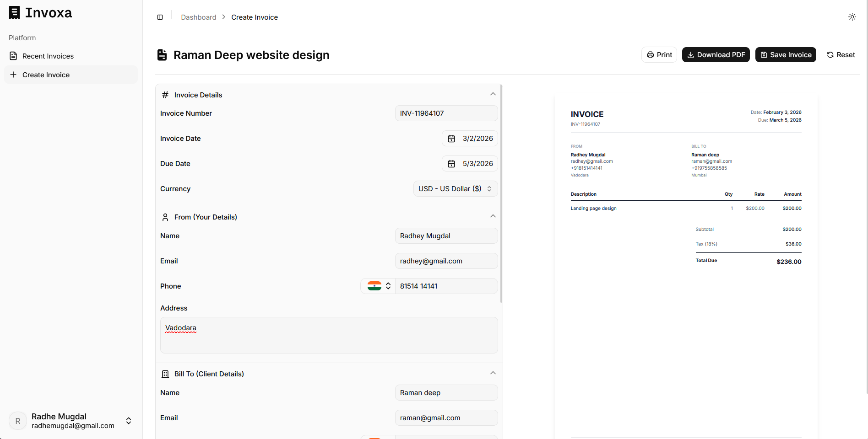Collapse the Bill To (Client Details) section
The image size is (868, 439).
[x=493, y=373]
